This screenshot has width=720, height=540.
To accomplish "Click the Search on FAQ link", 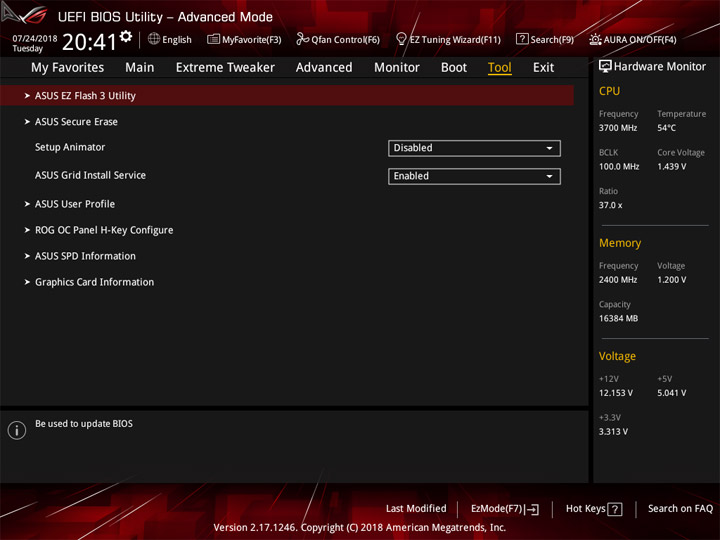I will (x=680, y=508).
